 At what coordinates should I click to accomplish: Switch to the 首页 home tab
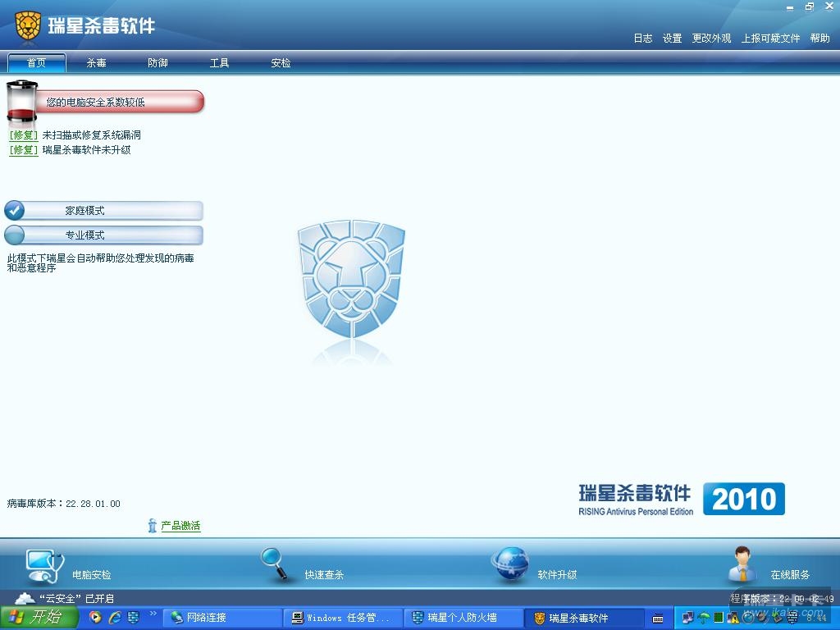[36, 62]
